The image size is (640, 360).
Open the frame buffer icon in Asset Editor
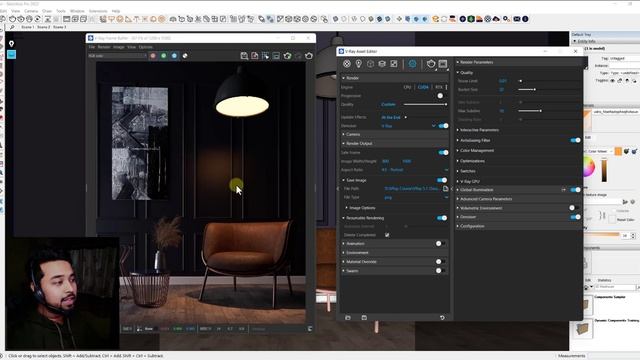coord(443,64)
